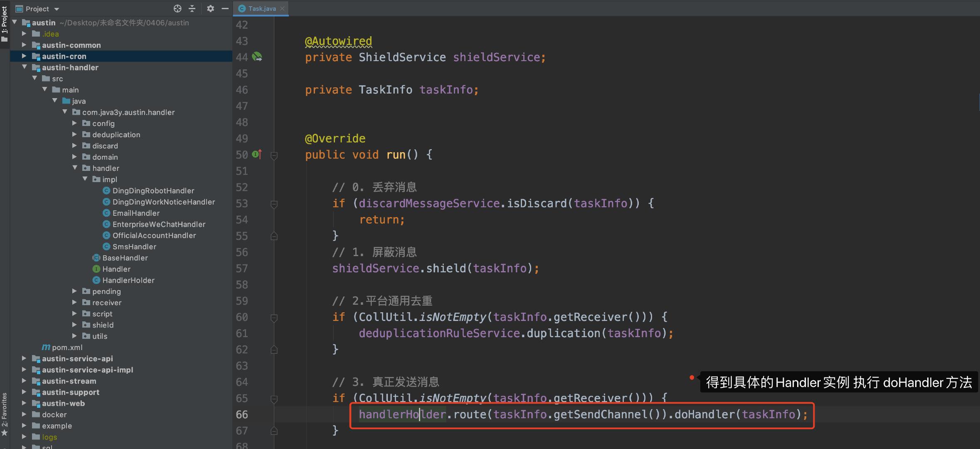Open the 1: Project side tab
Viewport: 980px width, 449px height.
pyautogui.click(x=5, y=21)
